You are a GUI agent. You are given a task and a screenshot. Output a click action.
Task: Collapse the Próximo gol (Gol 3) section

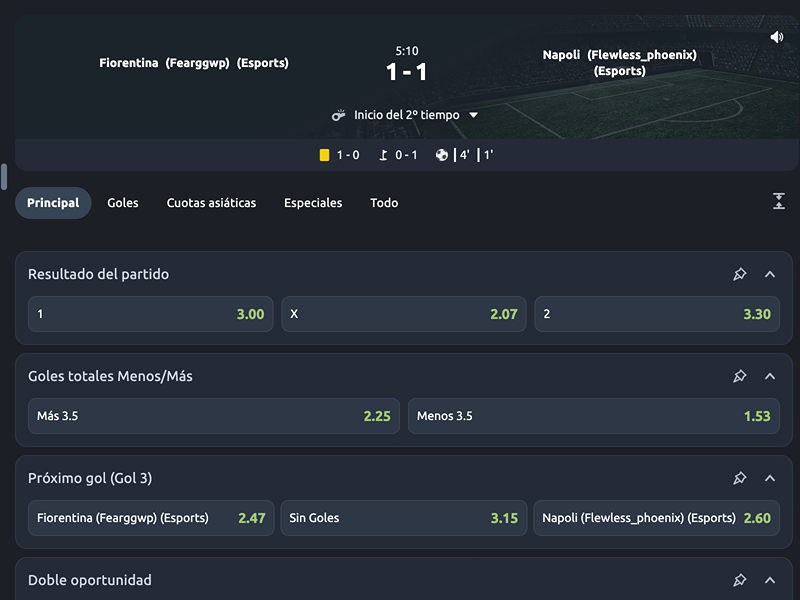coord(770,478)
